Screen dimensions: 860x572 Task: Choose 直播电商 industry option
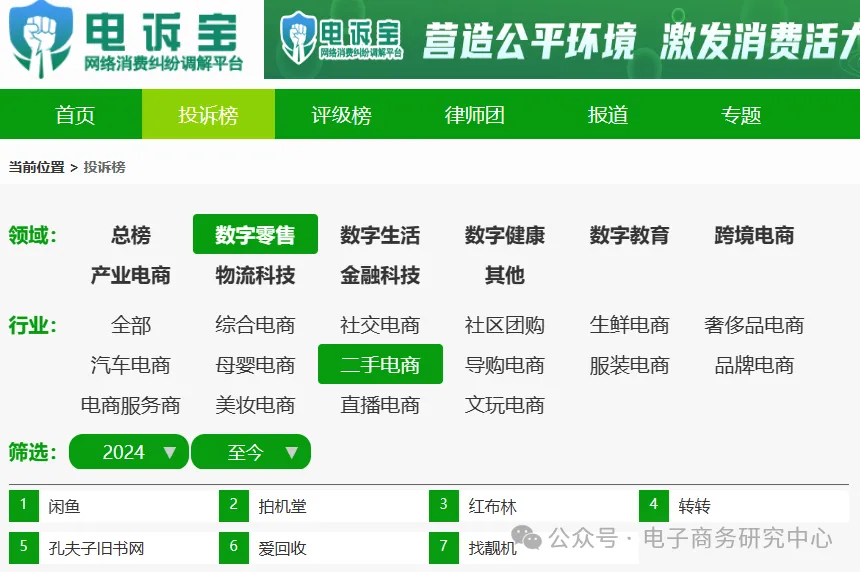(x=380, y=405)
